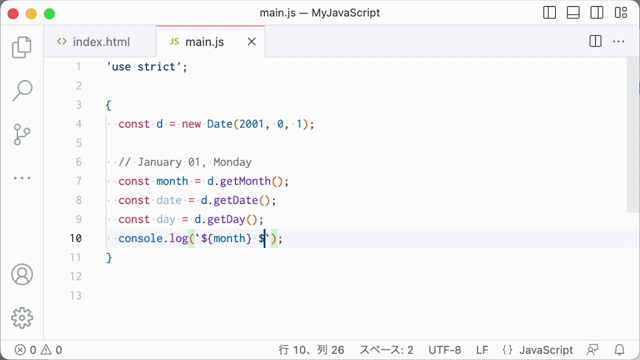Click line number 10 in gutter
This screenshot has height=360, width=640.
point(76,238)
